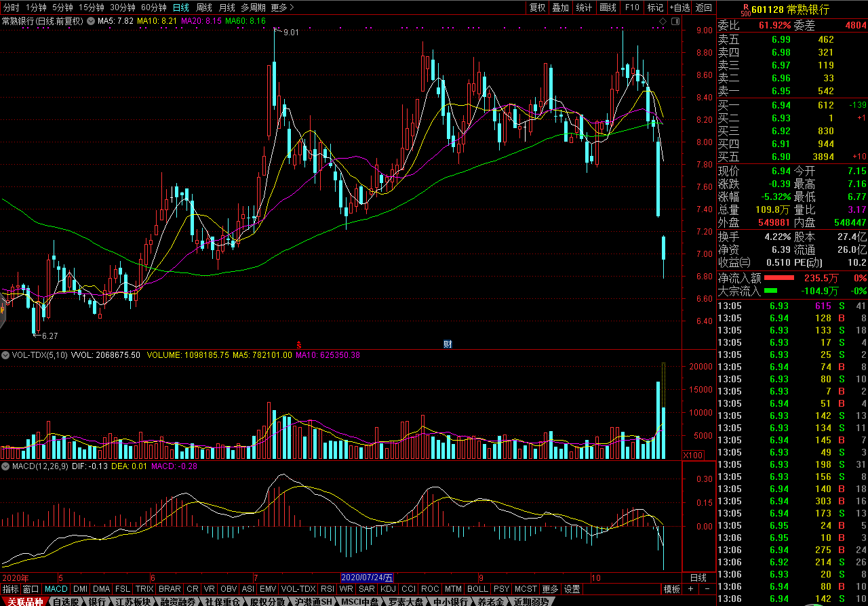Click the 买五 bid row at 6.90
Viewport: 868px width, 606px height.
click(x=792, y=157)
